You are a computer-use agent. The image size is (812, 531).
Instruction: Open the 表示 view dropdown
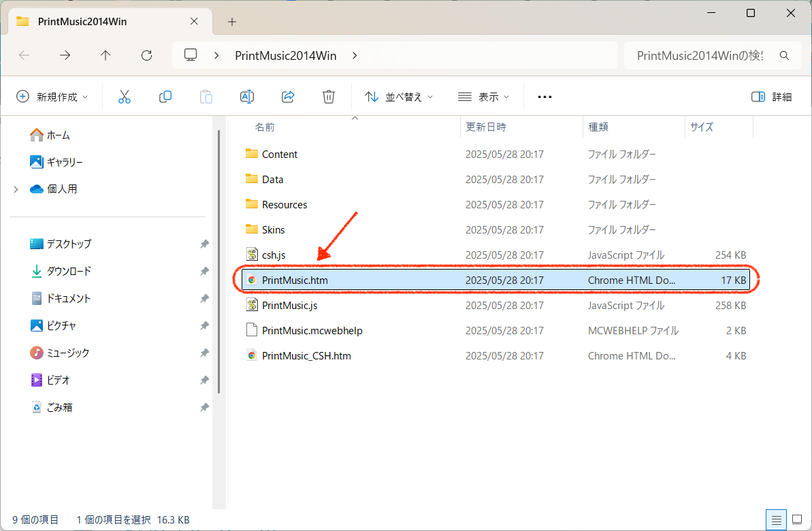pos(484,97)
